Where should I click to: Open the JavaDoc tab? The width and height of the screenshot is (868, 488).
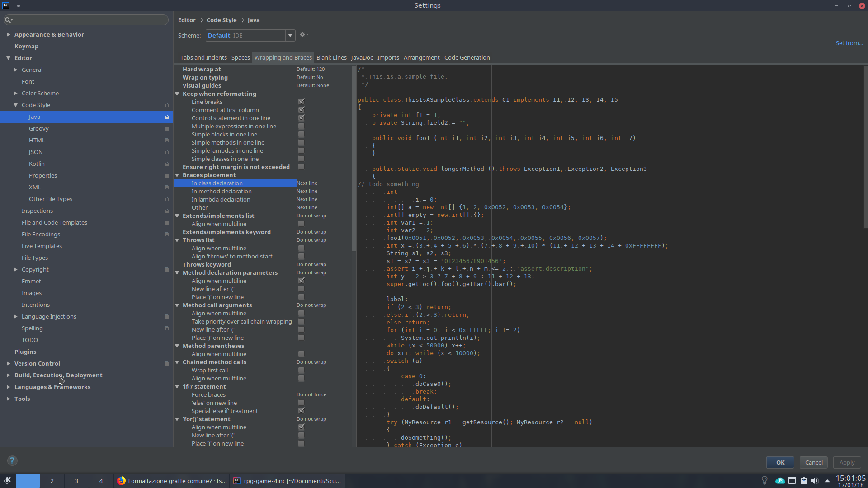[362, 57]
